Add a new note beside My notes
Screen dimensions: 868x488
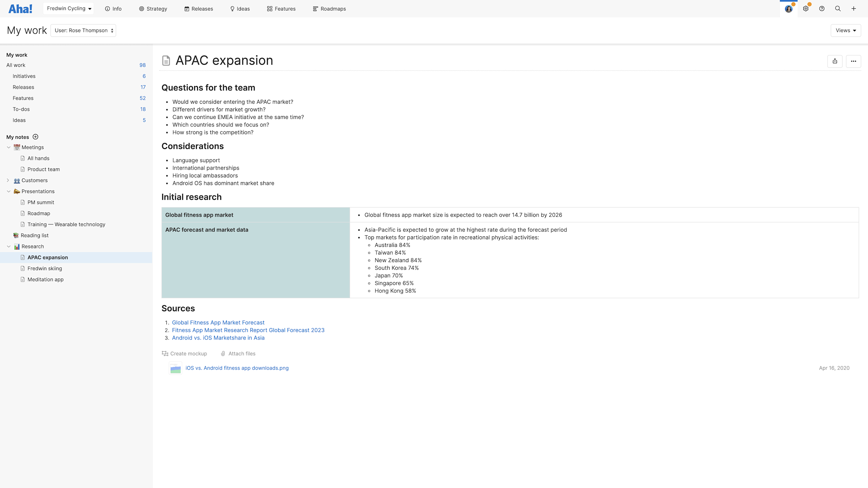pos(35,137)
